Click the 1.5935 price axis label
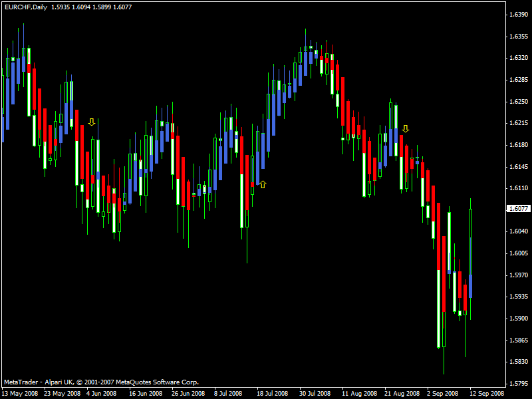532x399 pixels. (519, 297)
